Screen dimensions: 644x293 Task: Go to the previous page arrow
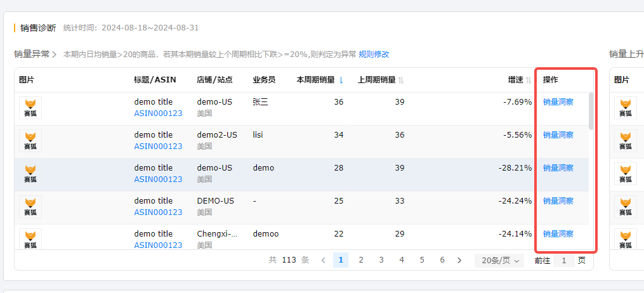(x=323, y=260)
